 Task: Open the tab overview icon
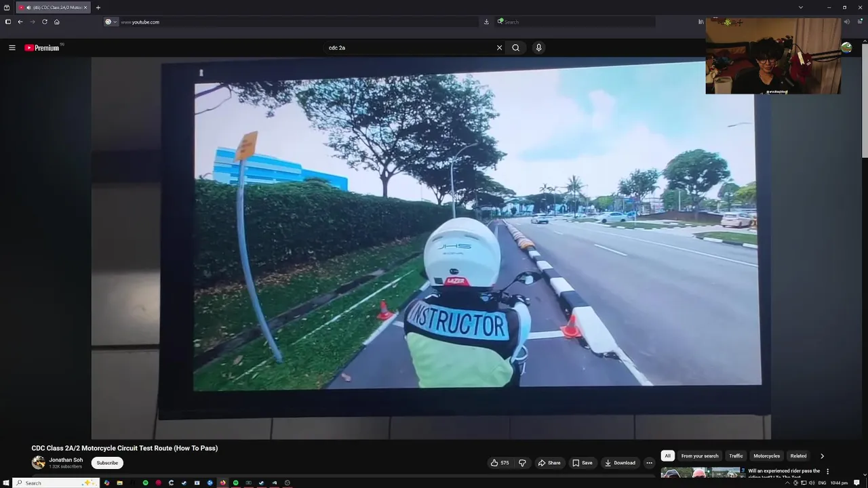point(7,7)
